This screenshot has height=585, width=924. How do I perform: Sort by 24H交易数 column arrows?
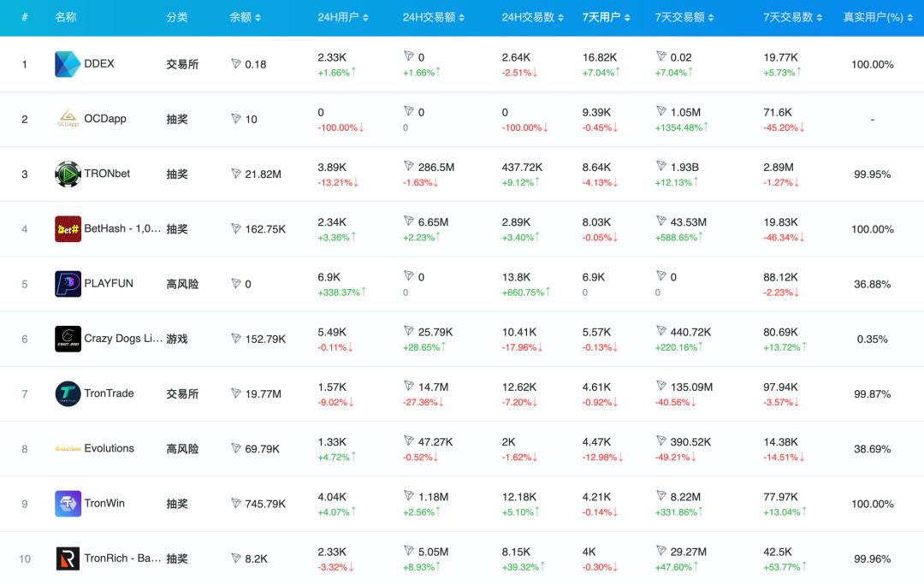click(560, 18)
